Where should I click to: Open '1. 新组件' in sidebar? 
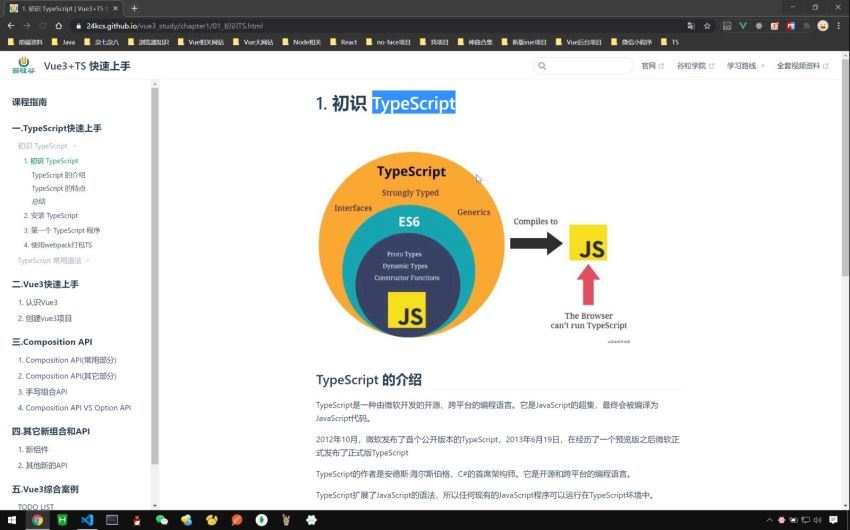click(x=33, y=449)
